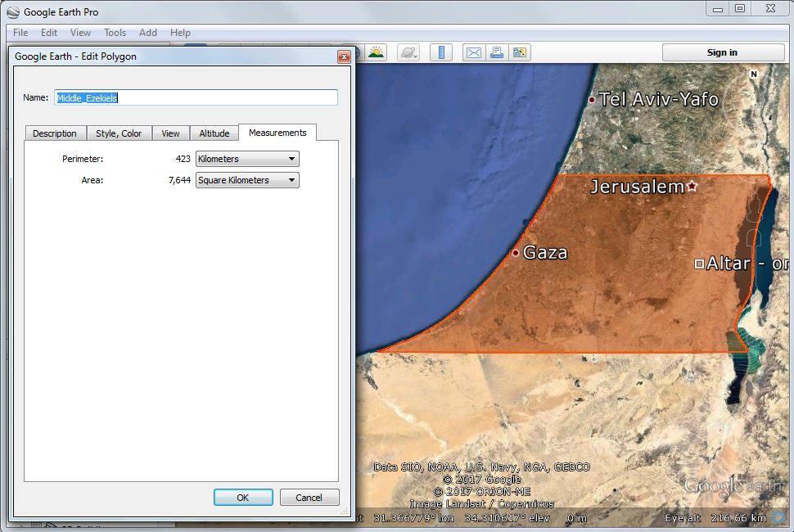
Task: Click the Sign in button
Action: pyautogui.click(x=723, y=52)
